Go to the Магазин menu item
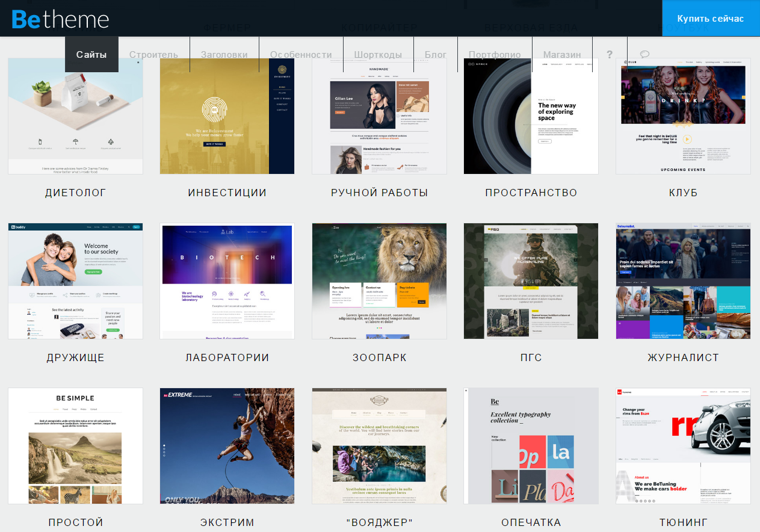The image size is (760, 532). pyautogui.click(x=562, y=55)
